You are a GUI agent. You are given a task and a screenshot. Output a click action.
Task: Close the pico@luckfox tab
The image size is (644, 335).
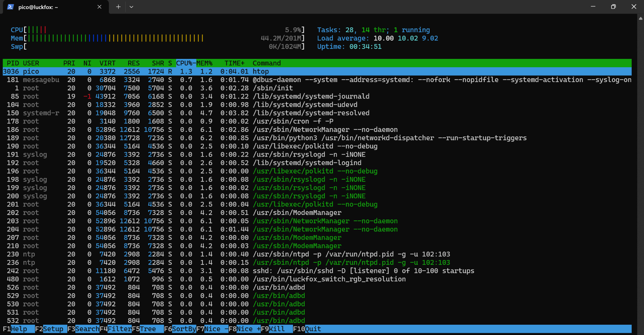[x=99, y=7]
